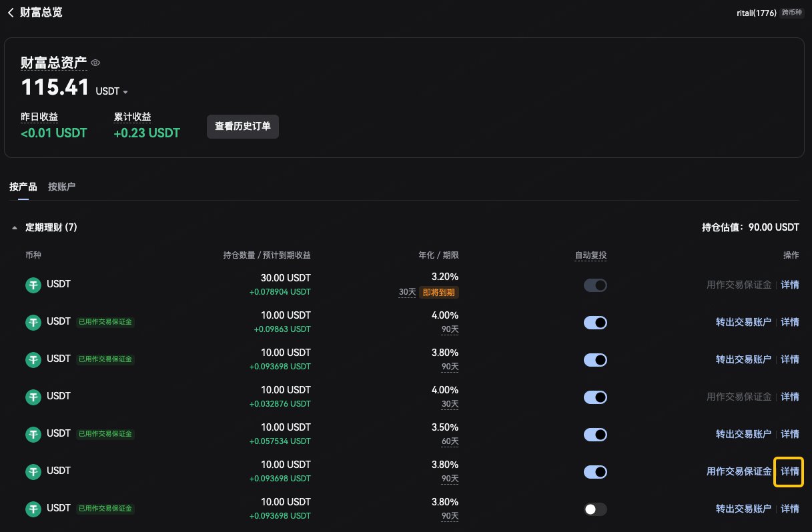This screenshot has width=812, height=532.
Task: Click the 年化 / 期限 column header
Action: click(x=438, y=255)
